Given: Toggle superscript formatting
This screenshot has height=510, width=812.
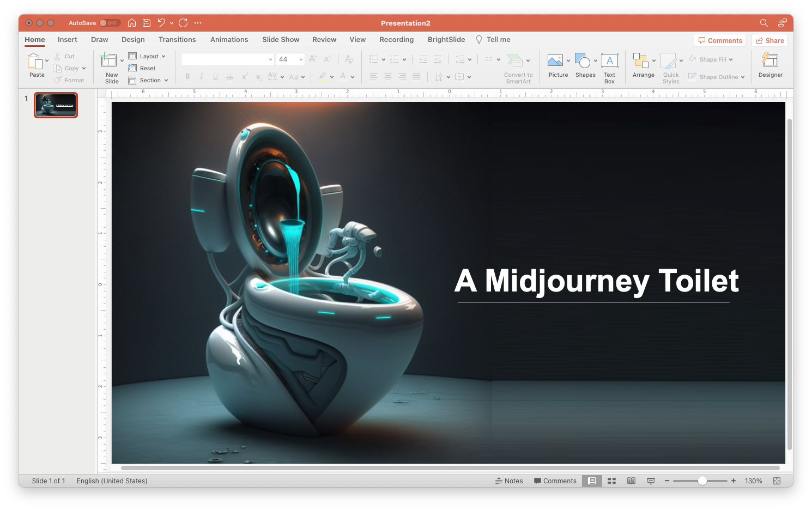Looking at the screenshot, I should [245, 77].
